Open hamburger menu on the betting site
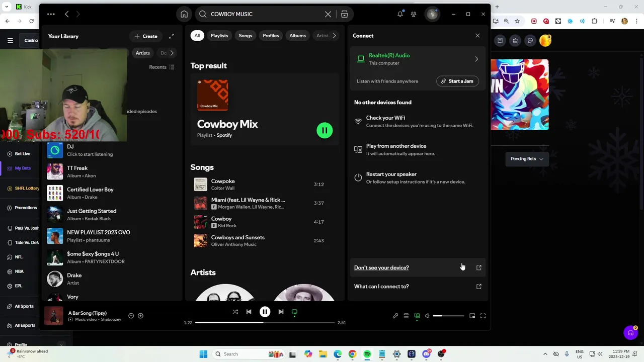Image resolution: width=644 pixels, height=362 pixels. [x=10, y=40]
